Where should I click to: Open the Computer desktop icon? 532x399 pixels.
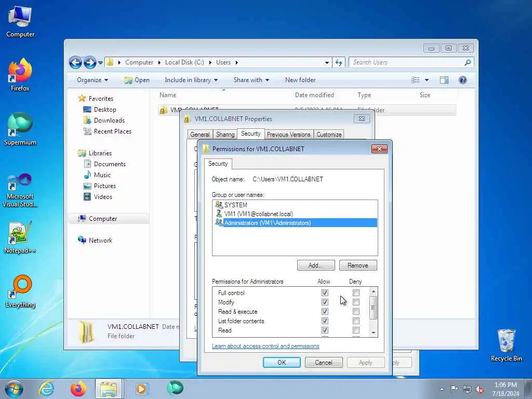[20, 21]
